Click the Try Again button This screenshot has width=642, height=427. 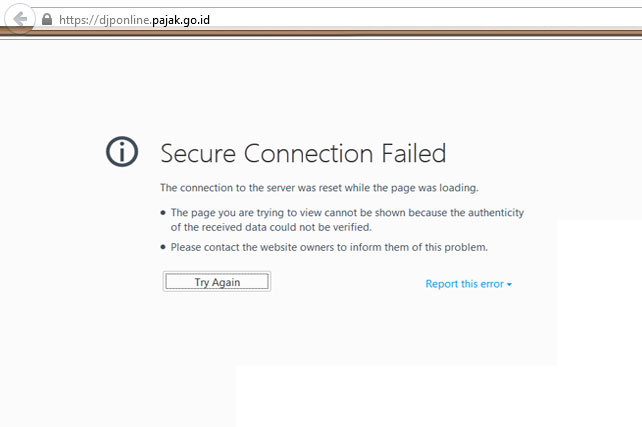[x=217, y=282]
